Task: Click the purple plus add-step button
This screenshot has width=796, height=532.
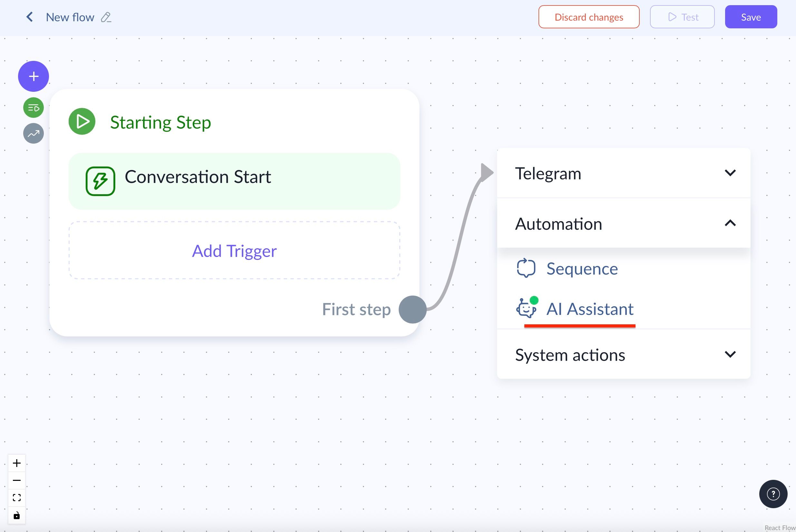Action: point(34,76)
